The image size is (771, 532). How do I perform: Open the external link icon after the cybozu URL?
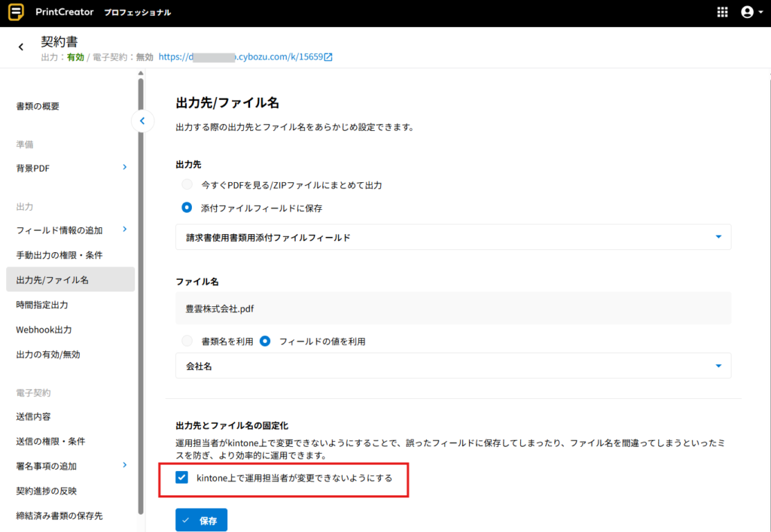tap(328, 57)
